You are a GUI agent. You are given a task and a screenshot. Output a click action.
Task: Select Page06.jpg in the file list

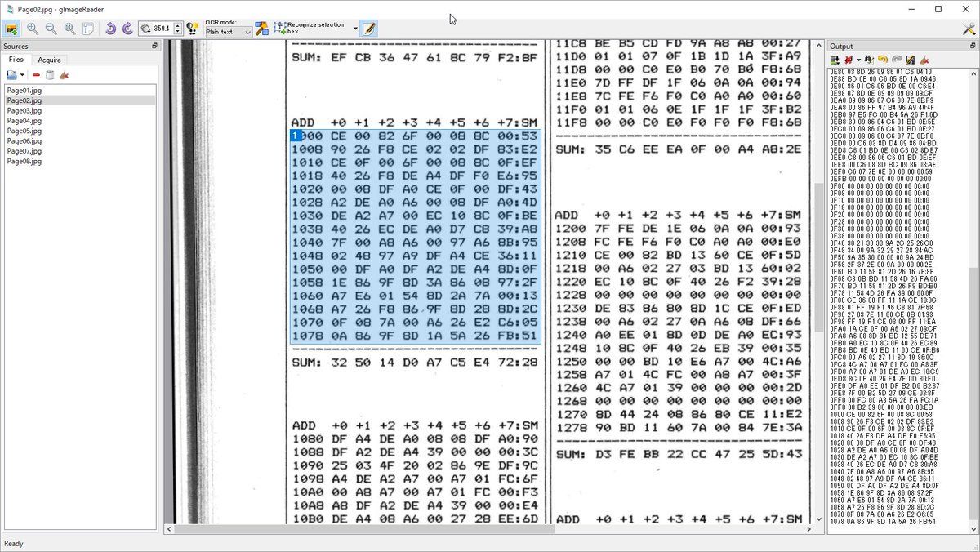(x=79, y=141)
